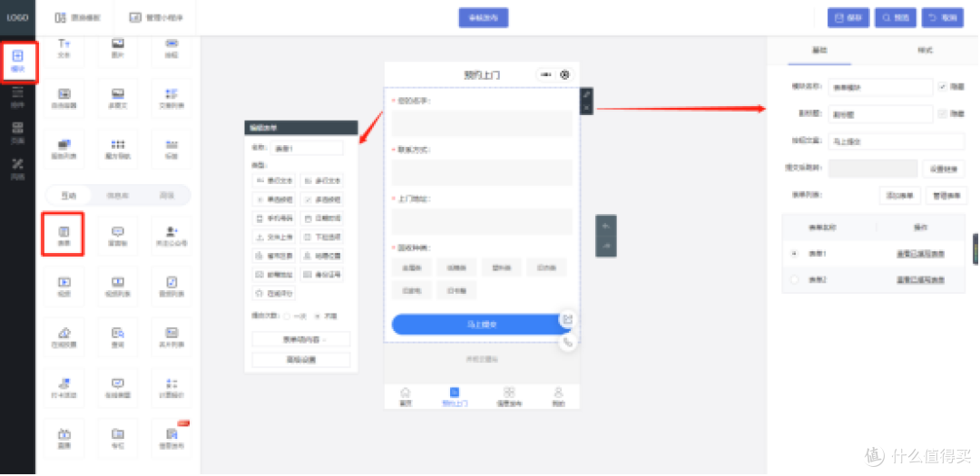Click the 审核发布 publish button
This screenshot has width=980, height=476.
pyautogui.click(x=483, y=18)
